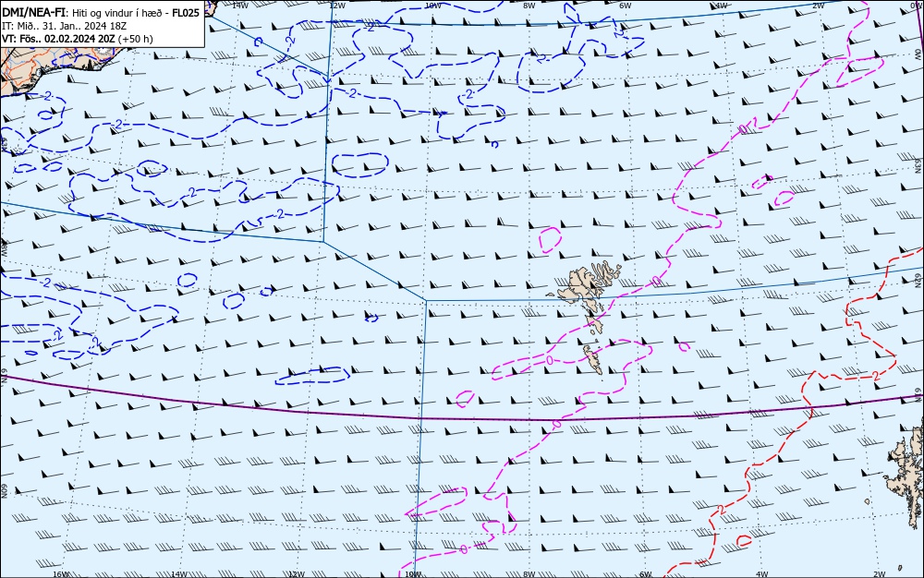The width and height of the screenshot is (924, 578).
Task: Click the "8W" longitude label on top edge
Action: click(x=529, y=6)
